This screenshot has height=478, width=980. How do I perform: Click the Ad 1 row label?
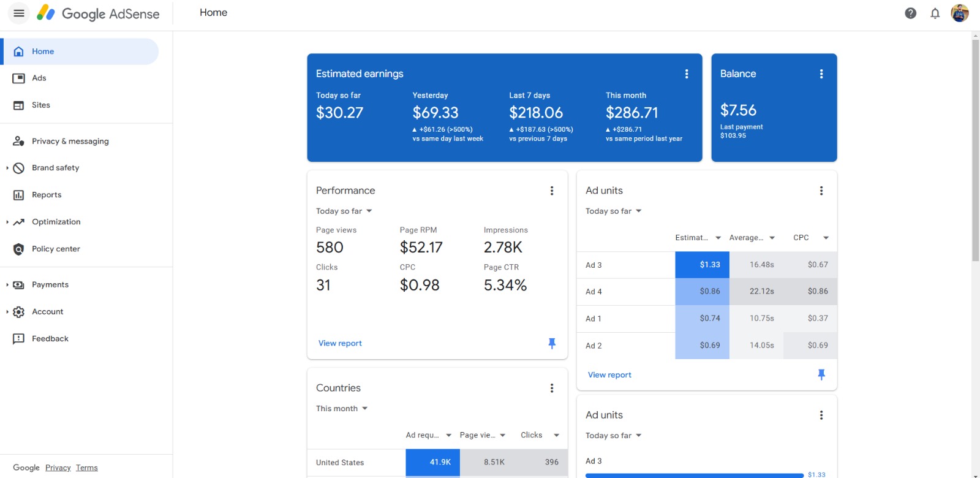[594, 319]
